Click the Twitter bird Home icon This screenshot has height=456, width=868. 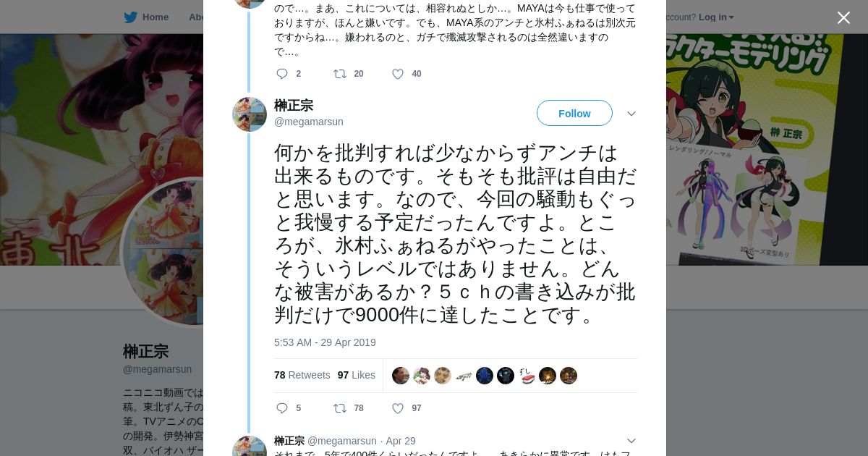[130, 17]
